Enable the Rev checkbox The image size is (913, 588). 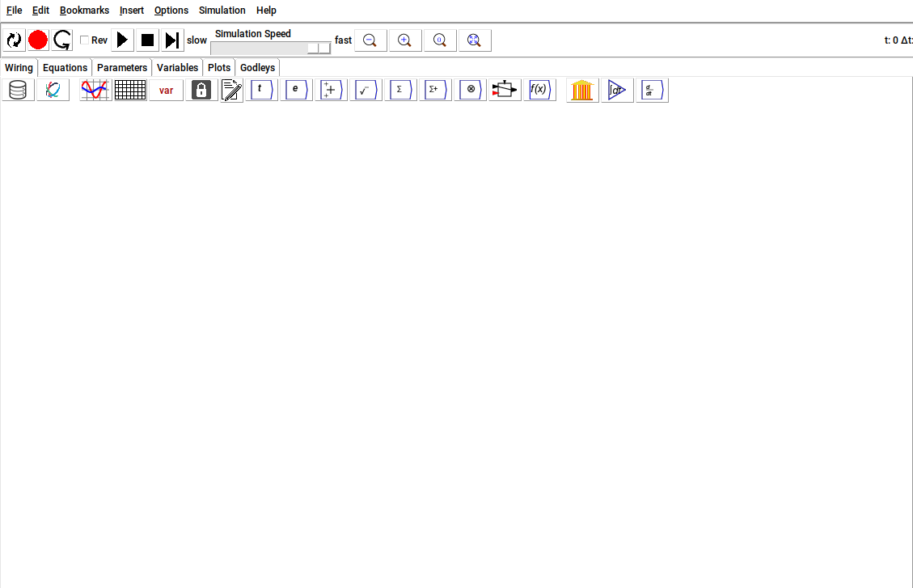click(84, 40)
